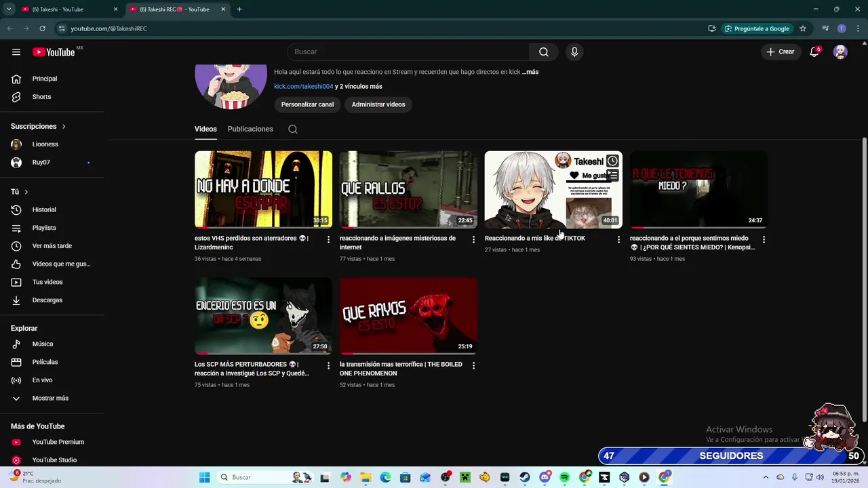Screen dimensions: 868x488
Task: Open the kick.com/takeshi004 link
Action: (x=303, y=86)
